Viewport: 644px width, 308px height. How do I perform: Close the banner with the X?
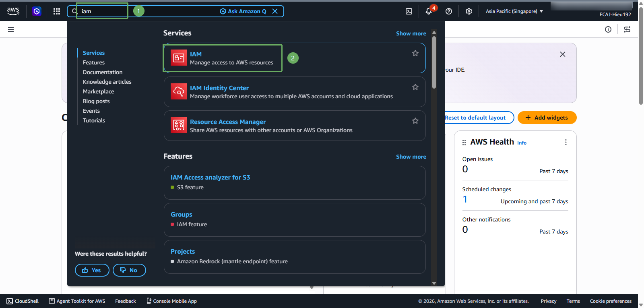tap(563, 54)
